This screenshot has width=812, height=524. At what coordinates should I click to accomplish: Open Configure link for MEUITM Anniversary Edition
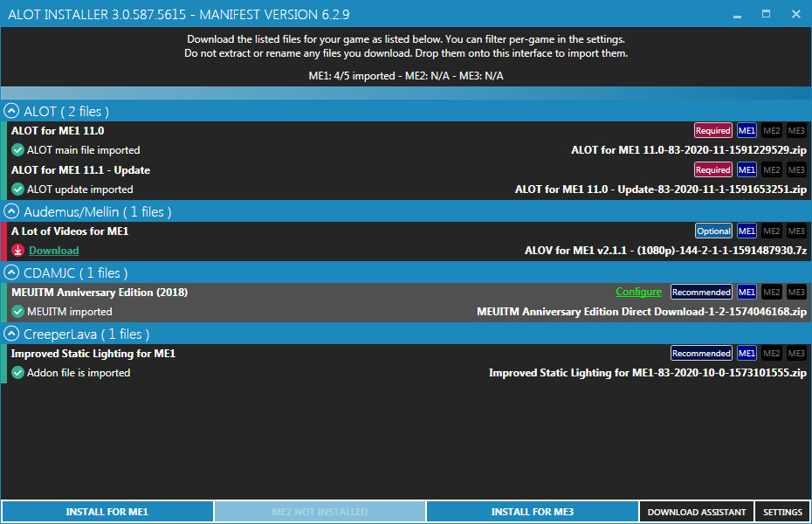(638, 292)
